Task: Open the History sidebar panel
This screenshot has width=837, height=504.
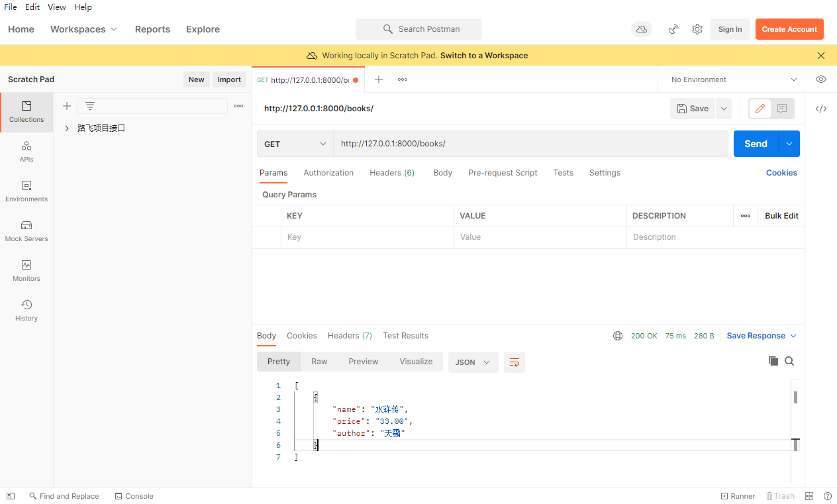Action: click(26, 311)
